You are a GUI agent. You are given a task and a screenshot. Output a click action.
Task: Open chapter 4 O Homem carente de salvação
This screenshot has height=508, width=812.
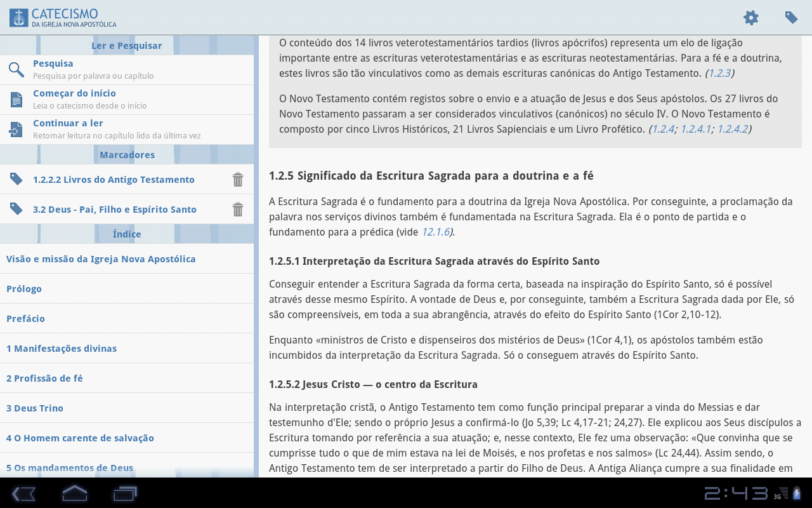(x=127, y=438)
